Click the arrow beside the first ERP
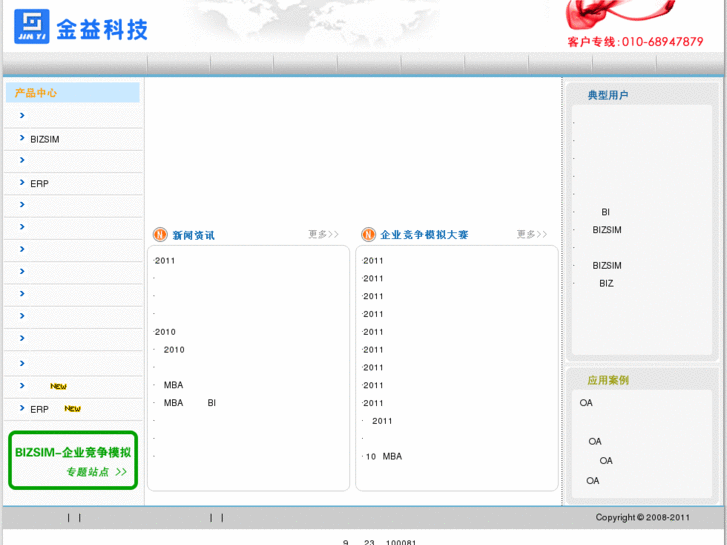This screenshot has width=727, height=545. [x=22, y=182]
